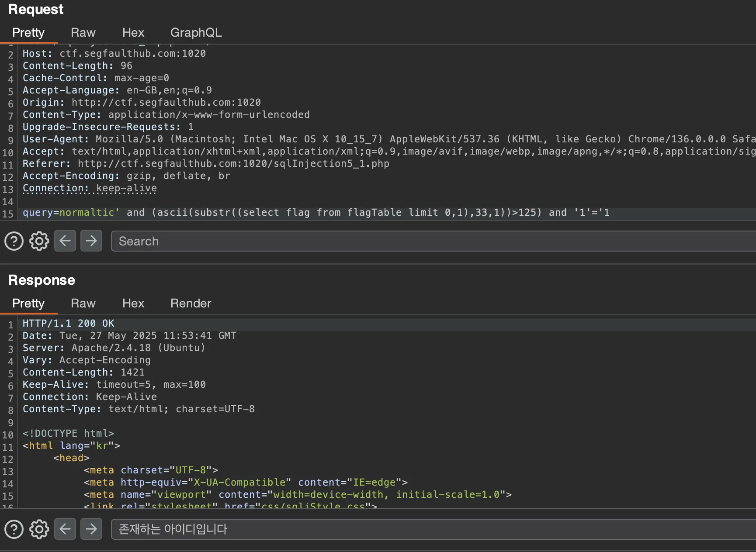
Task: Click the Request Content-Type urlencoded header
Action: point(166,114)
